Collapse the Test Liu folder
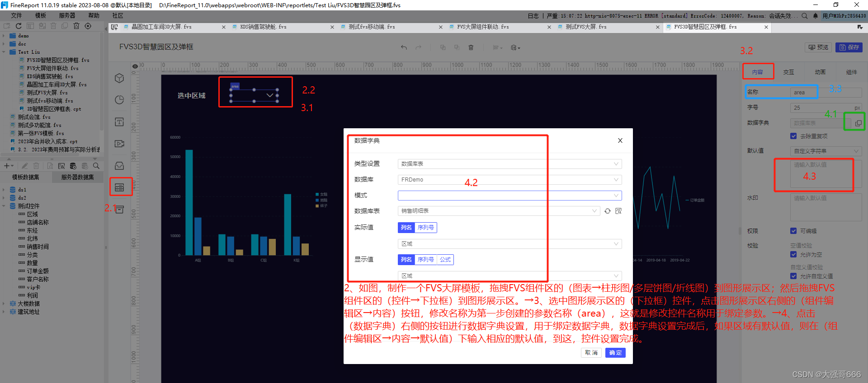 [4, 52]
